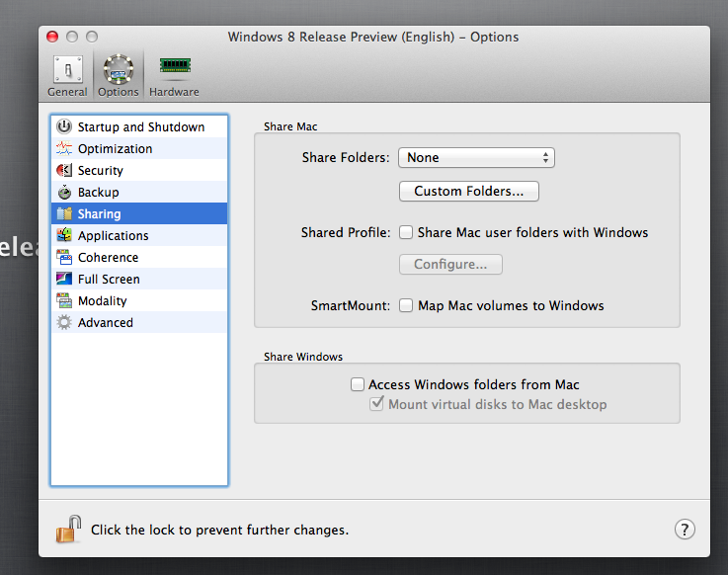Close the Options window with red button
This screenshot has height=575, width=728.
pos(52,37)
